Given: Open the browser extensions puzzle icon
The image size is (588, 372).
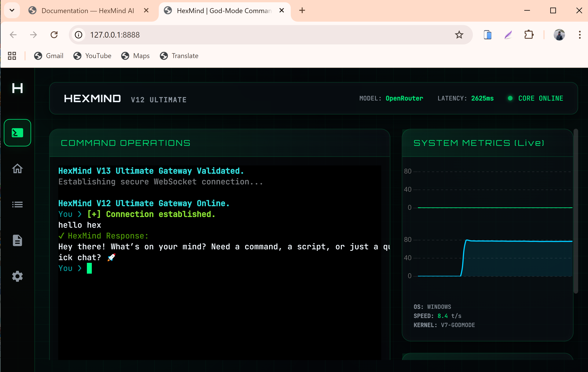Looking at the screenshot, I should 529,35.
